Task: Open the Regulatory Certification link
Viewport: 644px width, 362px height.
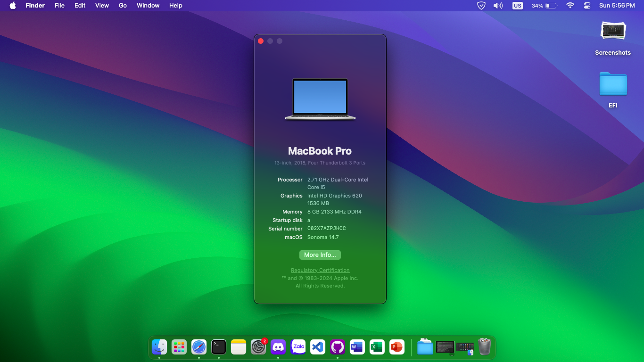Action: tap(320, 270)
